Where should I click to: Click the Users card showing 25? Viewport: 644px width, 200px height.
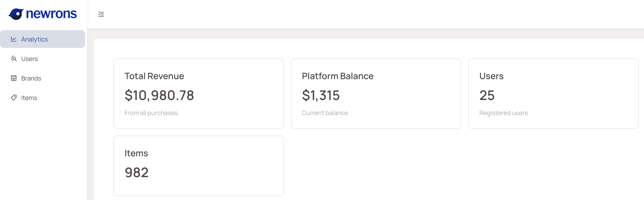[553, 94]
